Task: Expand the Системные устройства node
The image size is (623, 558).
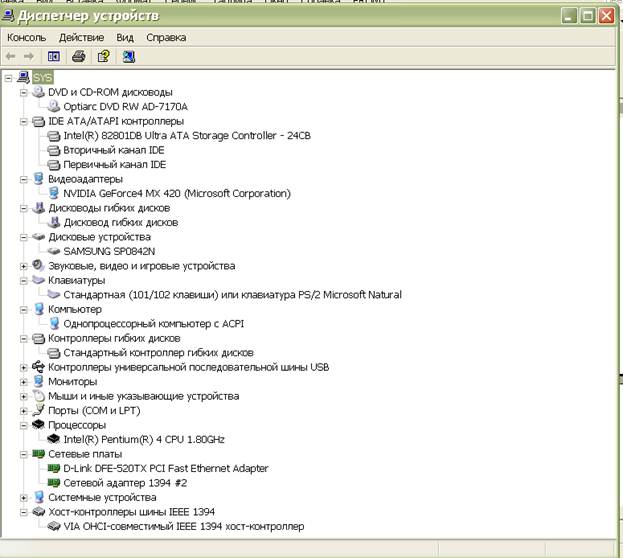Action: 24,498
